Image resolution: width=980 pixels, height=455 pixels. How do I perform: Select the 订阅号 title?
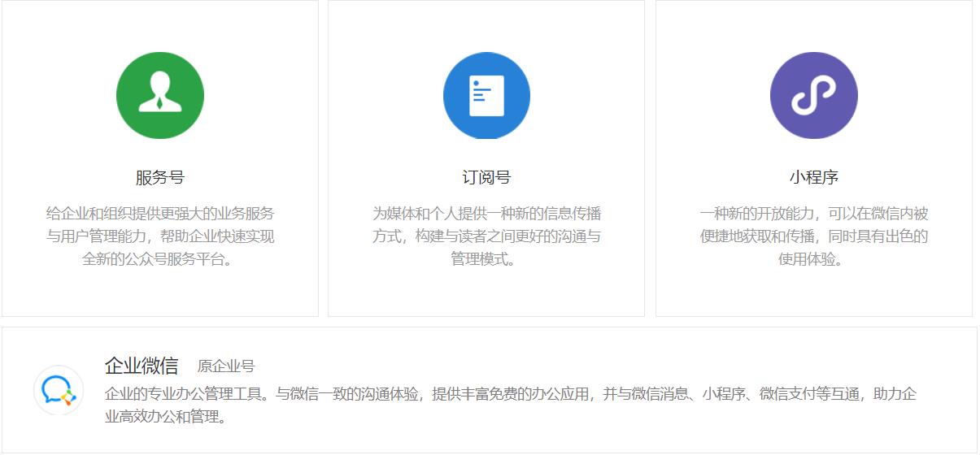(486, 177)
